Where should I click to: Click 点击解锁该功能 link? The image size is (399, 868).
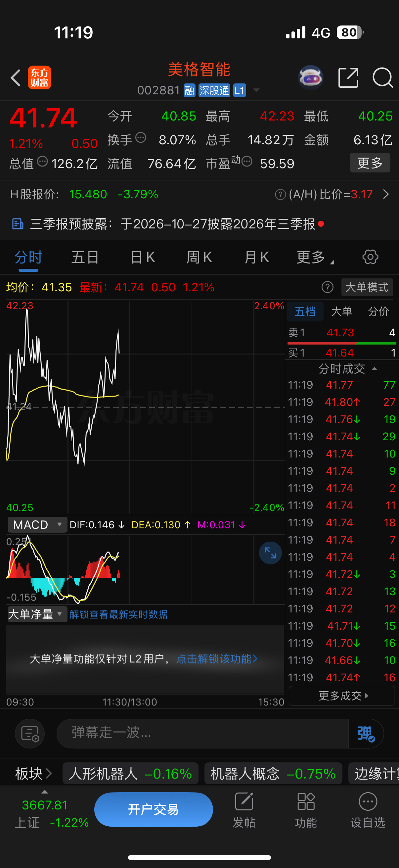point(216,658)
